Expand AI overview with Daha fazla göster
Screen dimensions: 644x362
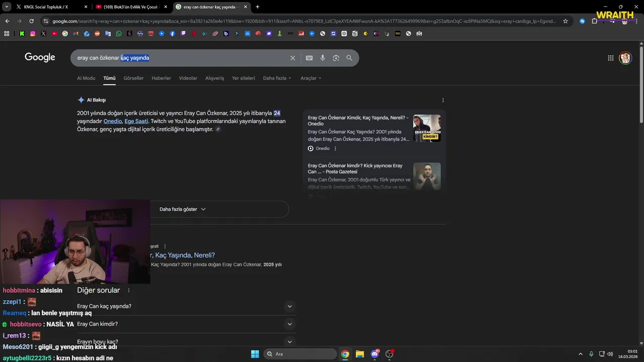coord(183,209)
